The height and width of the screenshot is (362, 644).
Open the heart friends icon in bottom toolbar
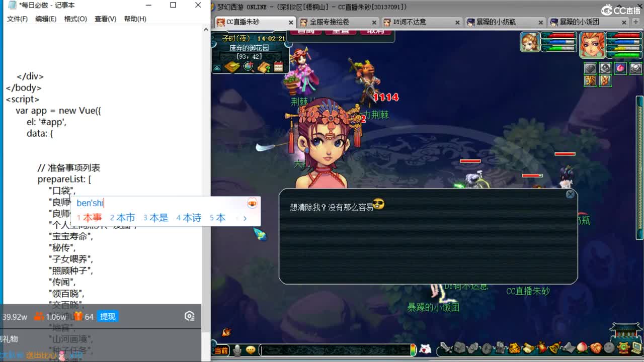(596, 347)
